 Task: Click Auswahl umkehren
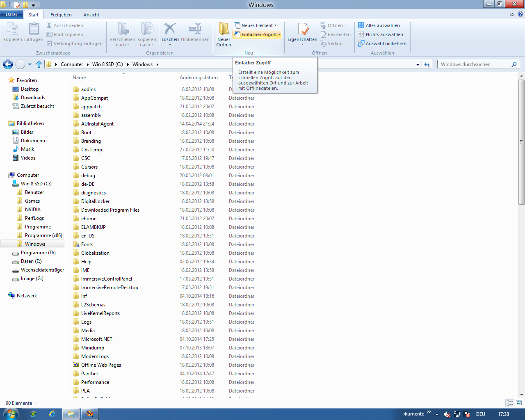382,43
